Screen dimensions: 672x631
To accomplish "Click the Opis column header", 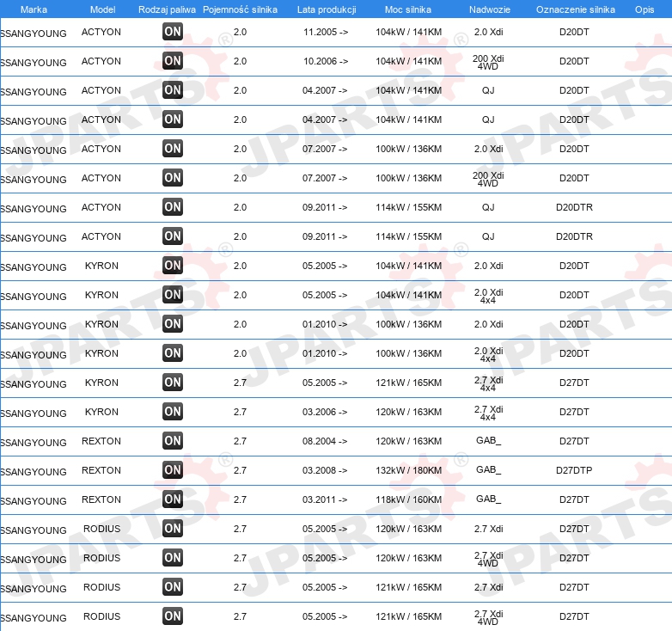I will [645, 9].
